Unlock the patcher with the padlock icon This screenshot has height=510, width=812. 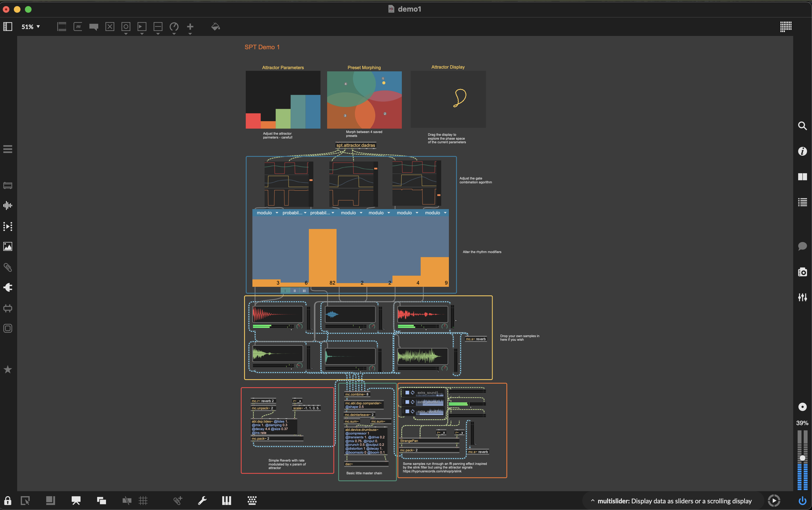point(7,501)
